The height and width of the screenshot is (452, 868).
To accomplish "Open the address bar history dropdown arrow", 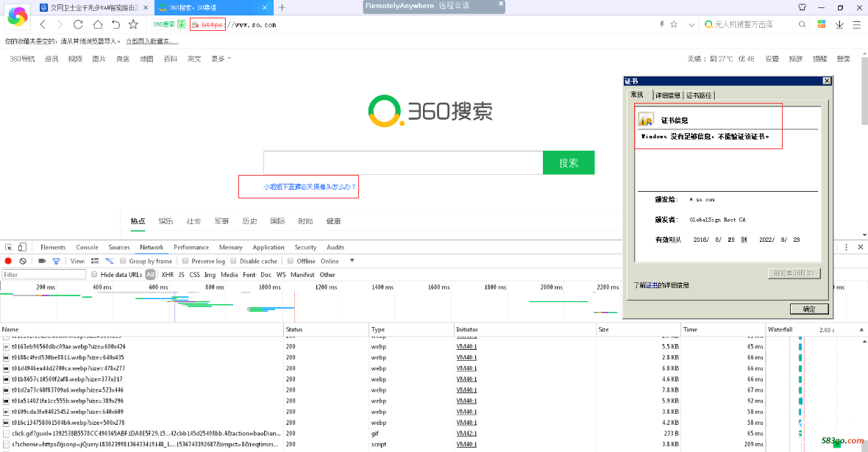I will [x=691, y=24].
